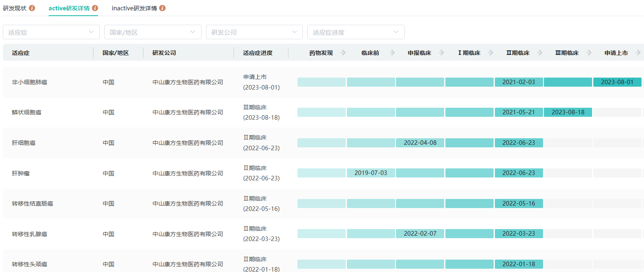Image resolution: width=644 pixels, height=272 pixels.
Task: Click info icon next to 研发现状
Action: click(x=32, y=8)
